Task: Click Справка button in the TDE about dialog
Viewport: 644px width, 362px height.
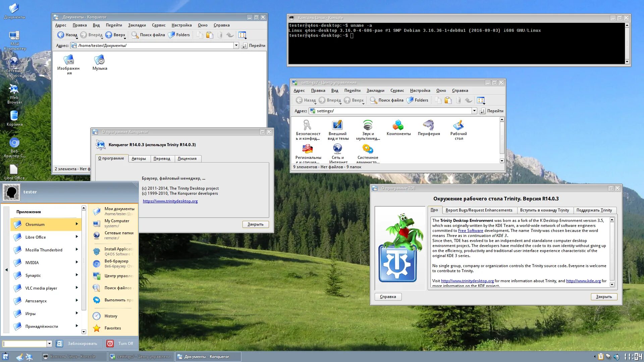Action: (x=388, y=297)
